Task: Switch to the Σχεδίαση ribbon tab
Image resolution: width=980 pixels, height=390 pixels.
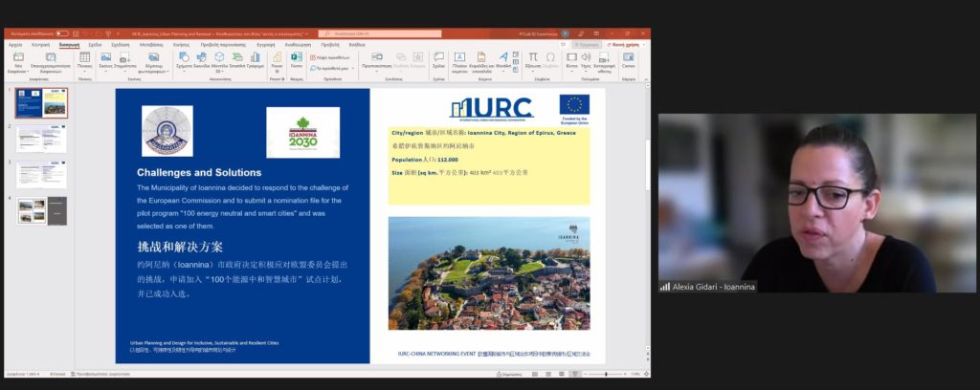Action: [95, 44]
